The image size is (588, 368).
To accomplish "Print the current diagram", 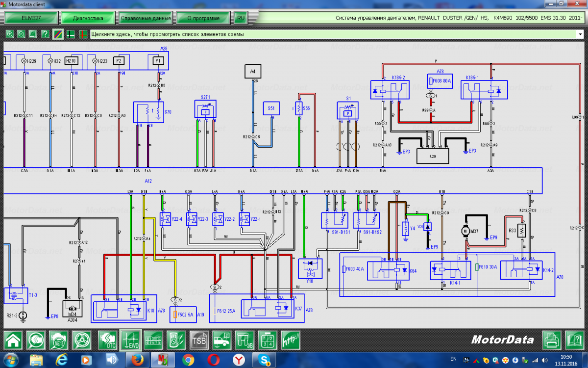I will tap(552, 339).
